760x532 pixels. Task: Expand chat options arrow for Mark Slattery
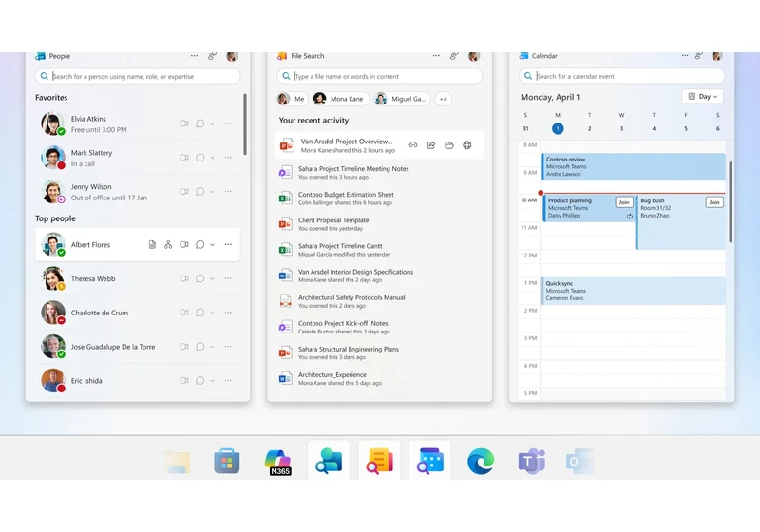[212, 158]
